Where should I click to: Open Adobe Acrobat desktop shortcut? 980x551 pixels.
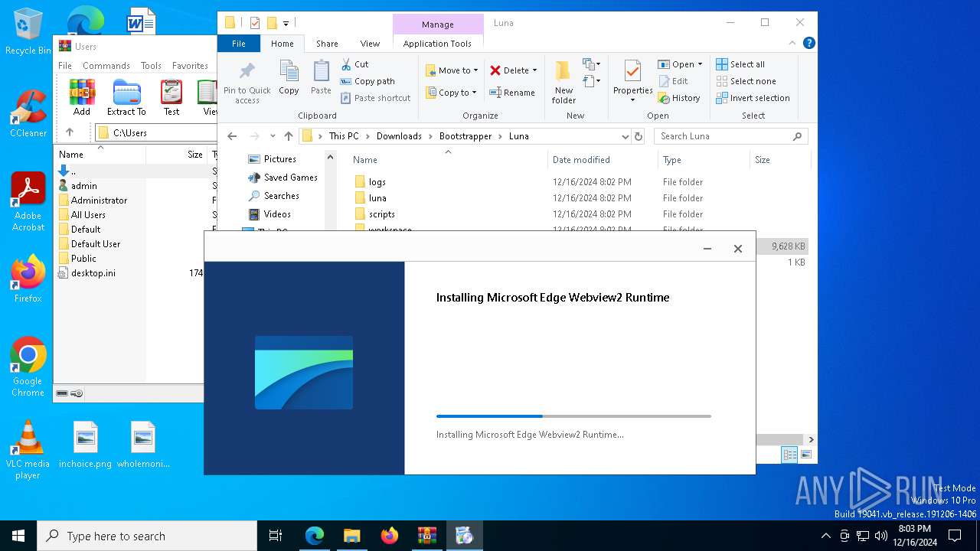click(x=28, y=201)
